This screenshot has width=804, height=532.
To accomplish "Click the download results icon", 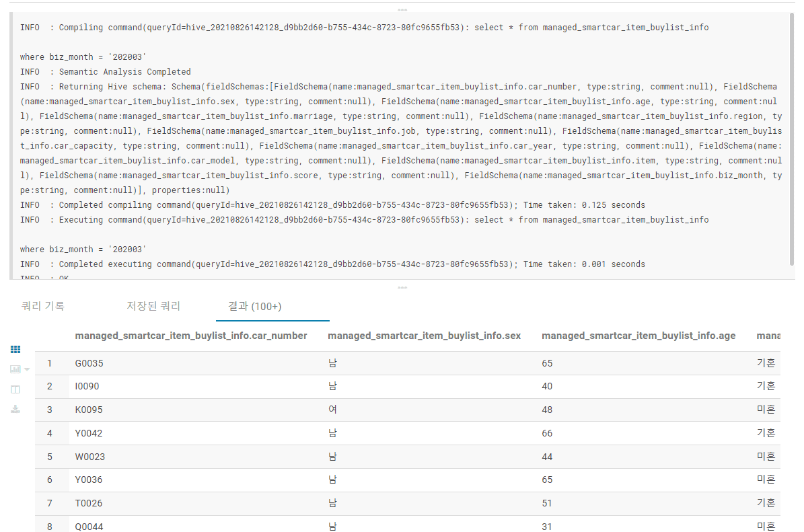I will pos(15,409).
